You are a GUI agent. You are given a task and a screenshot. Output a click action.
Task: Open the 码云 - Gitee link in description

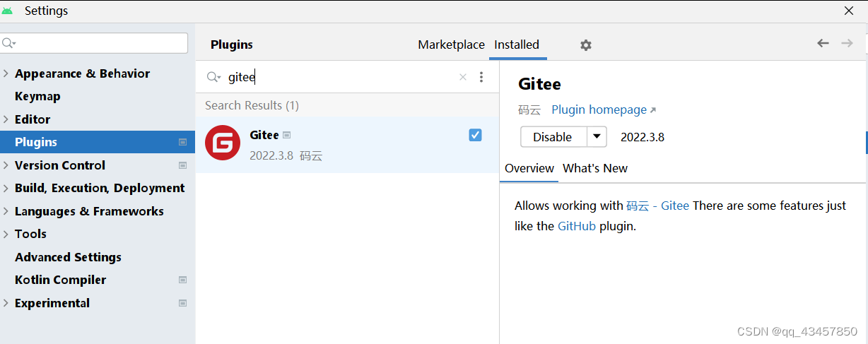657,206
